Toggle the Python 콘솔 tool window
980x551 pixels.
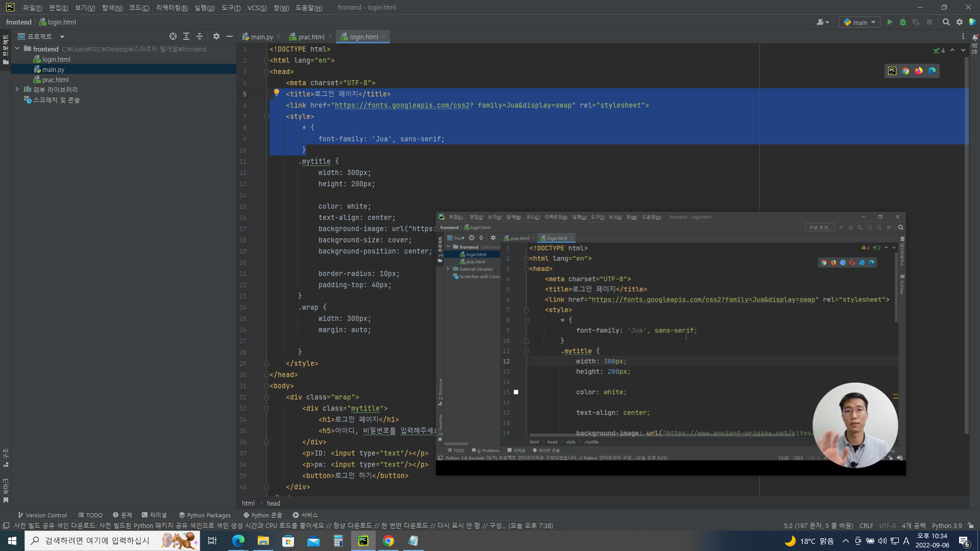click(x=263, y=515)
